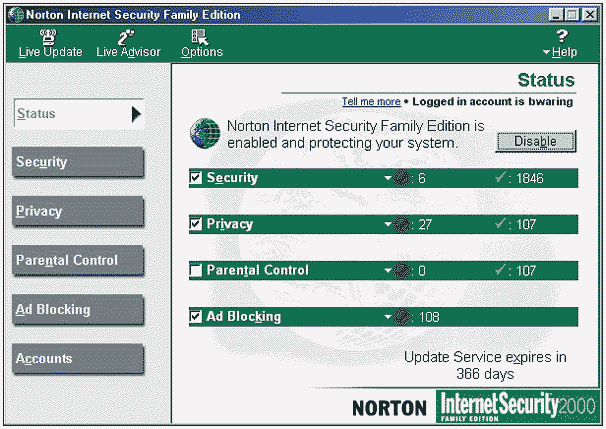Follow the Tell me more link

pos(371,101)
